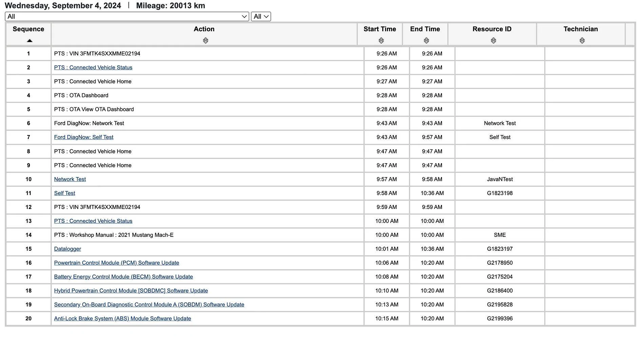Click the Sequence column sort arrow
The width and height of the screenshot is (644, 340).
29,41
